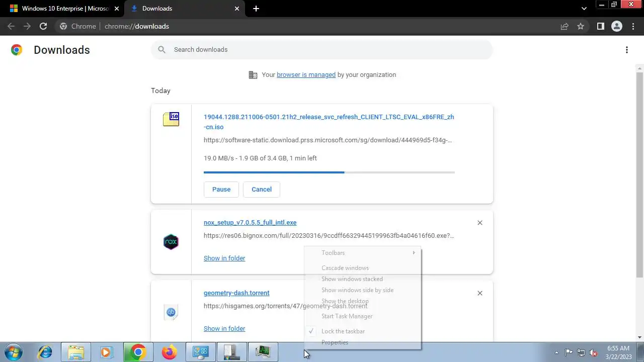The image size is (644, 362).
Task: Launch Firefox from taskbar
Action: pyautogui.click(x=170, y=352)
